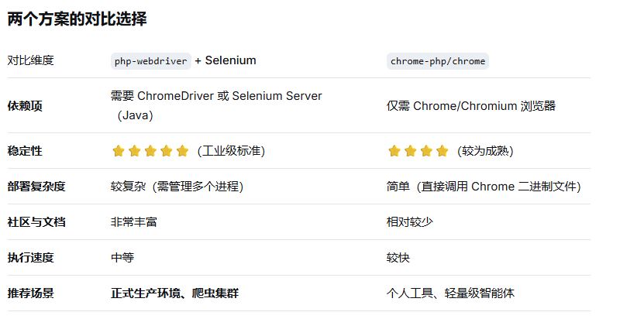Click the second star in chrome-php stability rating
Image resolution: width=644 pixels, height=319 pixels.
point(410,151)
